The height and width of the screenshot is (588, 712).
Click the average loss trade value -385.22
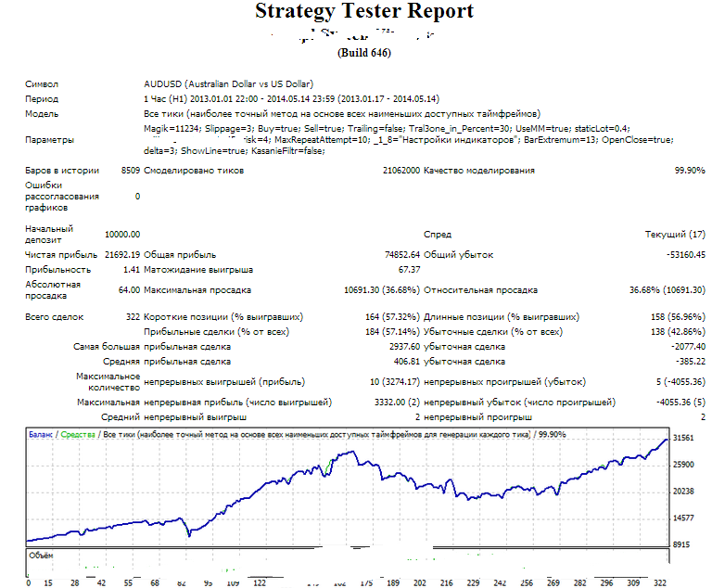[691, 362]
